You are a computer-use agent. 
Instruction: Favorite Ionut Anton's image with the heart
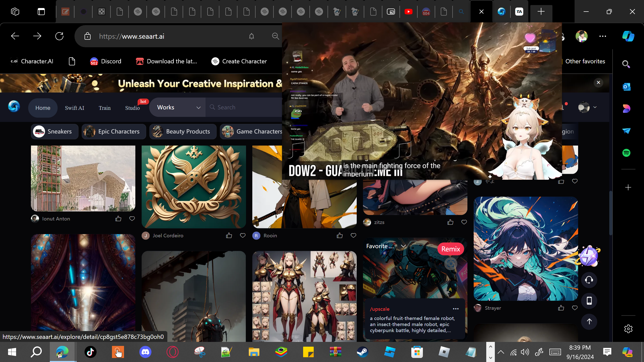(x=132, y=219)
